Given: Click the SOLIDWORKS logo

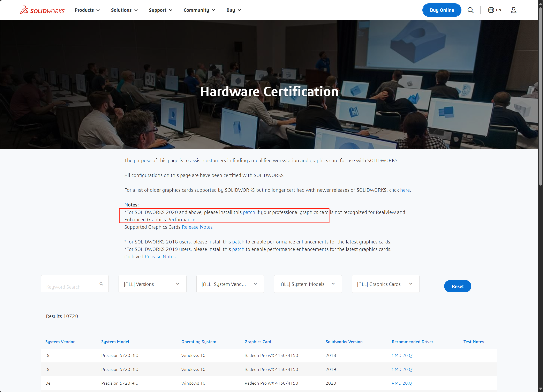Looking at the screenshot, I should pos(42,10).
